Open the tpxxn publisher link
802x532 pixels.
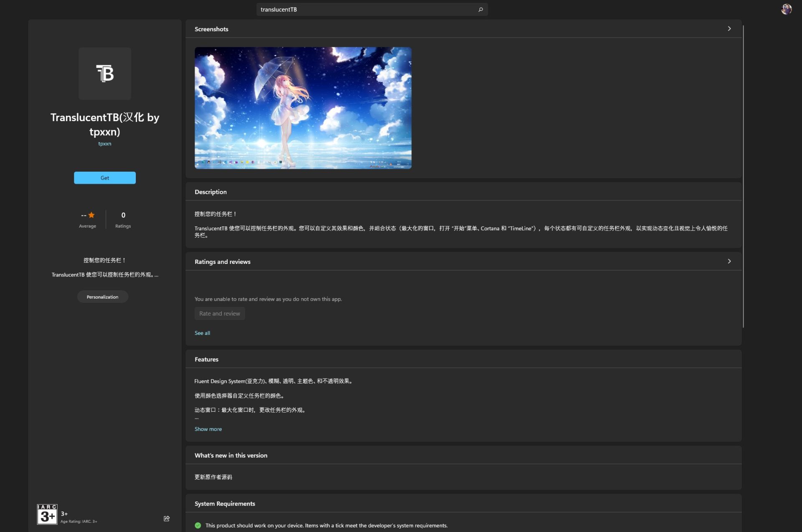coord(105,144)
